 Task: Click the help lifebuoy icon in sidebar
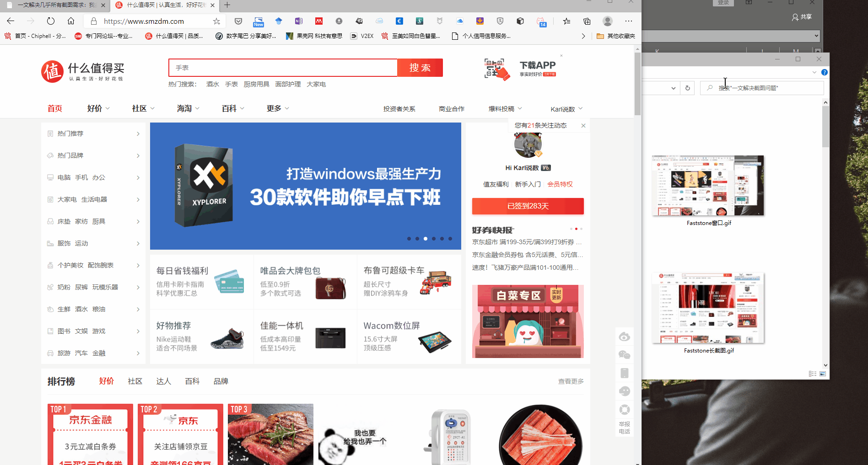pos(625,409)
